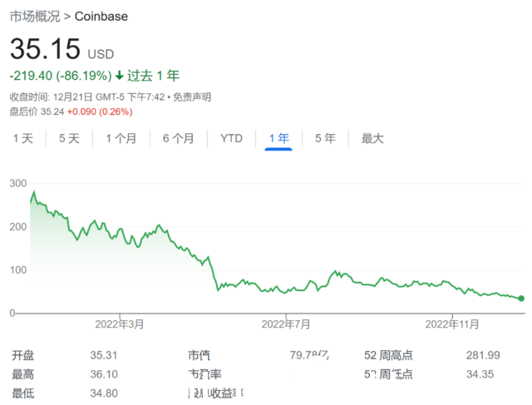Click the green down arrow icon
Screen dimensions: 532x405
point(119,76)
